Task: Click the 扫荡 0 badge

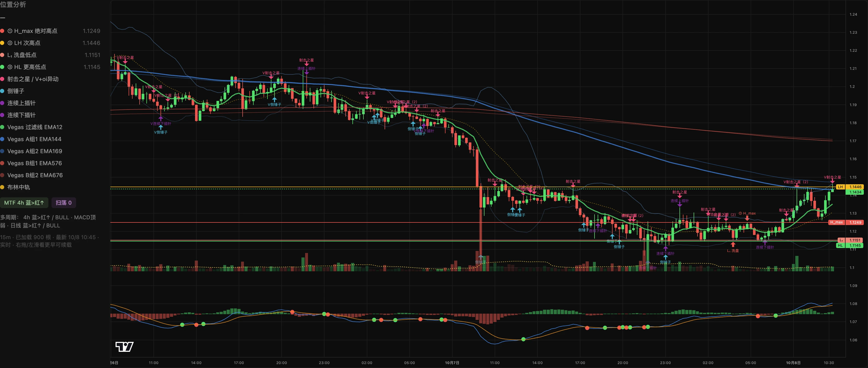Action: tap(63, 203)
